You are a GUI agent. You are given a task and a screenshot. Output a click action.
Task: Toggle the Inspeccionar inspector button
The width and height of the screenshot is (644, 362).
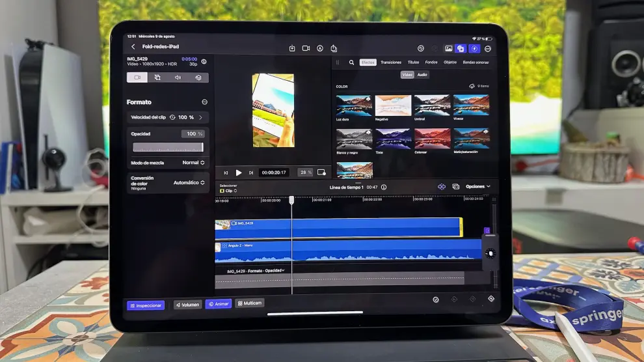145,305
